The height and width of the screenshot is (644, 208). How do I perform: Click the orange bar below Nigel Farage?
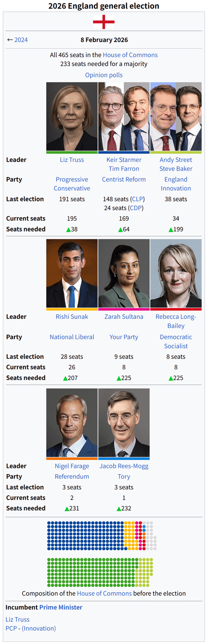tap(72, 459)
